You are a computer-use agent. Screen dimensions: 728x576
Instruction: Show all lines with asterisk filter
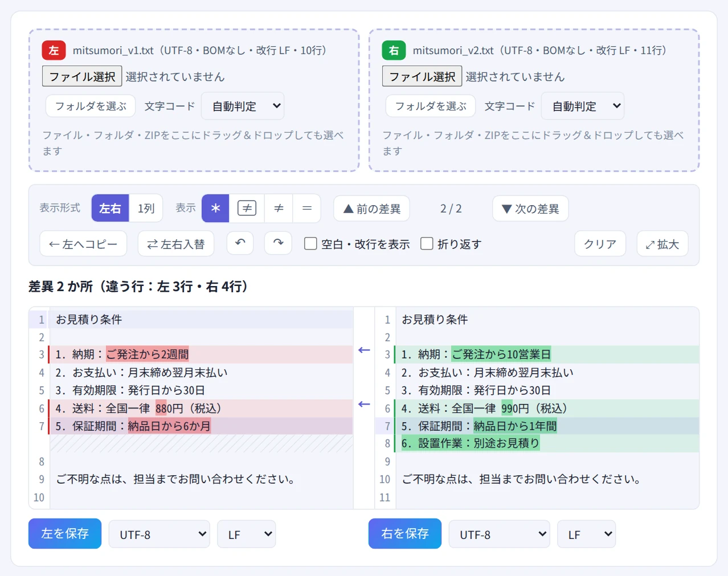click(x=215, y=209)
